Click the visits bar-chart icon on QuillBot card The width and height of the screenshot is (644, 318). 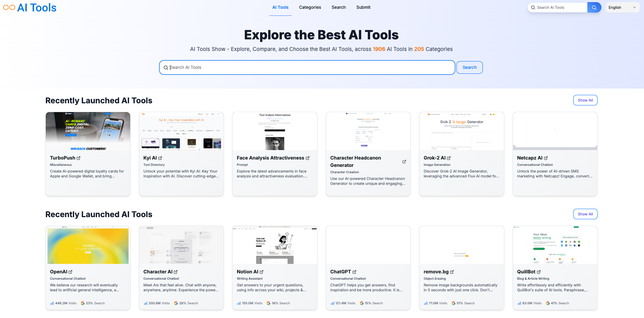click(519, 303)
